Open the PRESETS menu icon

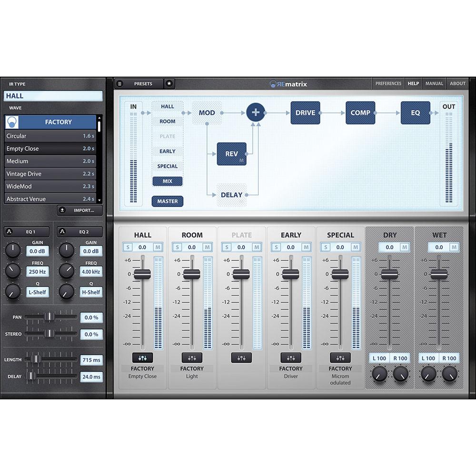pyautogui.click(x=119, y=83)
